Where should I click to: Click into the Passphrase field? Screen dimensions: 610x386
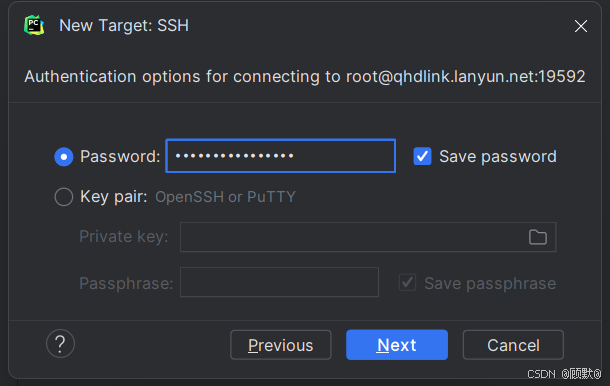[279, 282]
